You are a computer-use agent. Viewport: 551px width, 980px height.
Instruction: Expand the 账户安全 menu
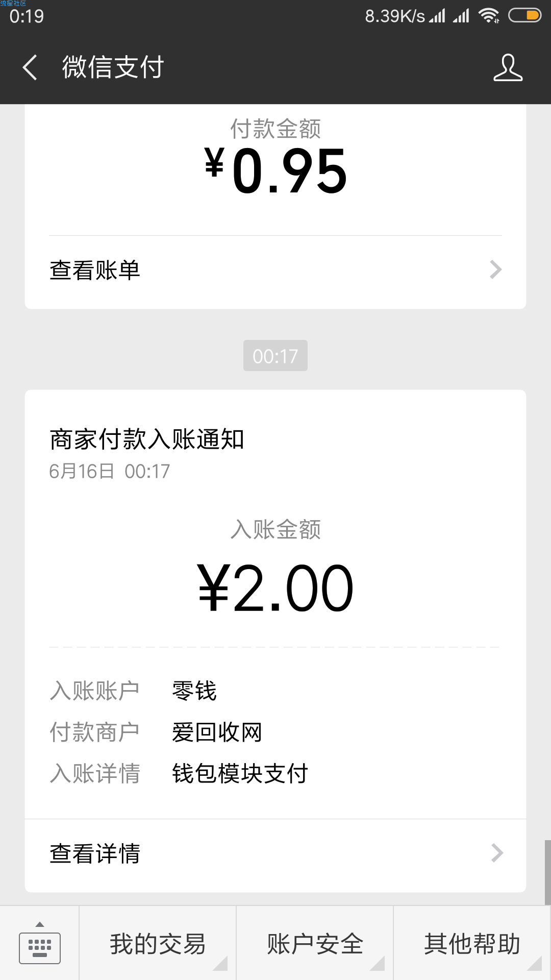(315, 943)
